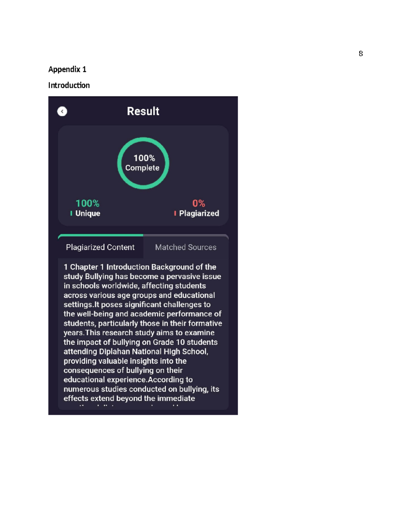The image size is (411, 532).
Task: Switch to the Matched Sources tab
Action: (186, 247)
